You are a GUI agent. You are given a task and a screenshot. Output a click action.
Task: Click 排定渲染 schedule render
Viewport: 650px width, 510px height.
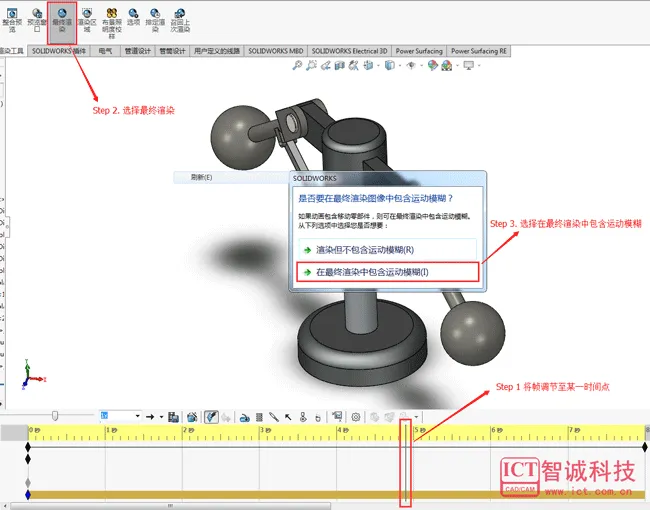(x=155, y=20)
